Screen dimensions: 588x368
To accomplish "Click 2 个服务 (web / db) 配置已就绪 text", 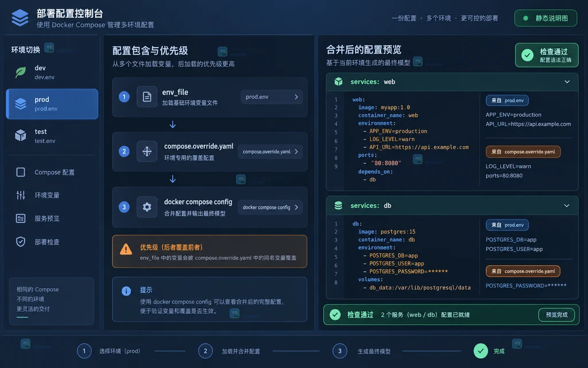I will 425,315.
